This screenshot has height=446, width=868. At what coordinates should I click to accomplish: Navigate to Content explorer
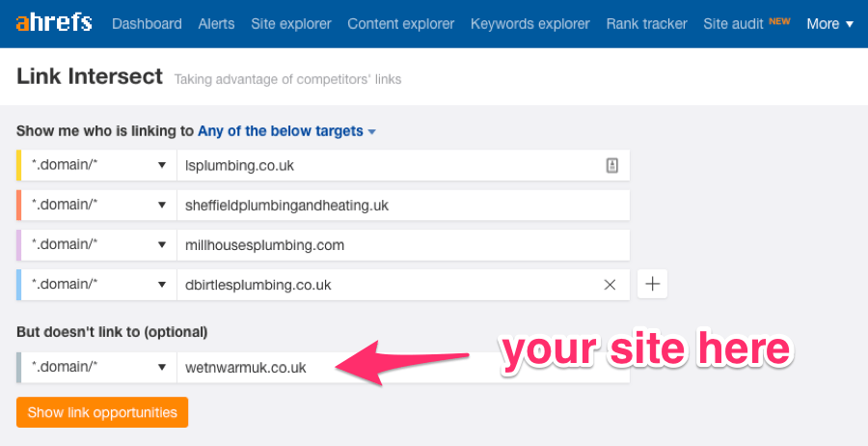click(401, 23)
